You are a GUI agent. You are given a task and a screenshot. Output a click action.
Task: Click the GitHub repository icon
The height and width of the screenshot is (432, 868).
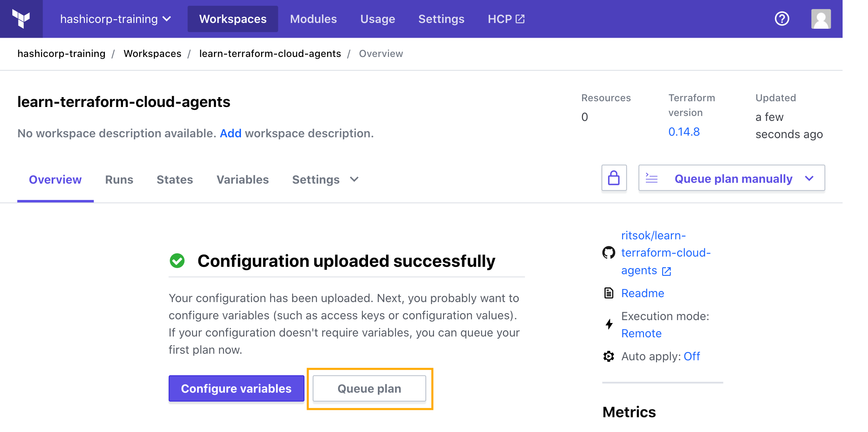pyautogui.click(x=609, y=252)
